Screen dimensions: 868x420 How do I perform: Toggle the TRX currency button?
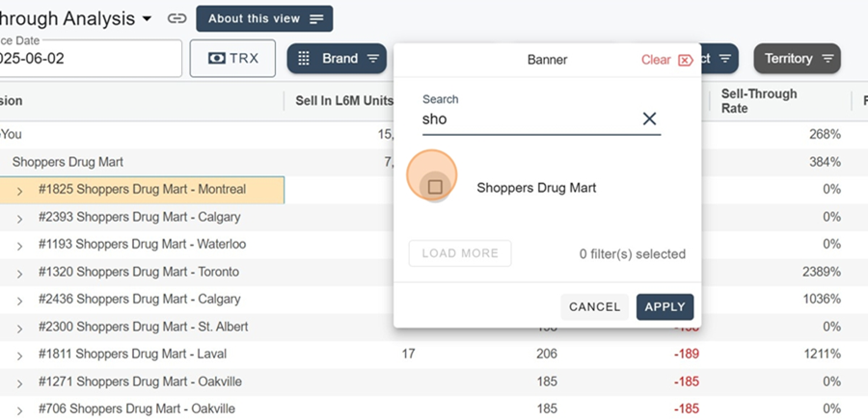coord(232,58)
